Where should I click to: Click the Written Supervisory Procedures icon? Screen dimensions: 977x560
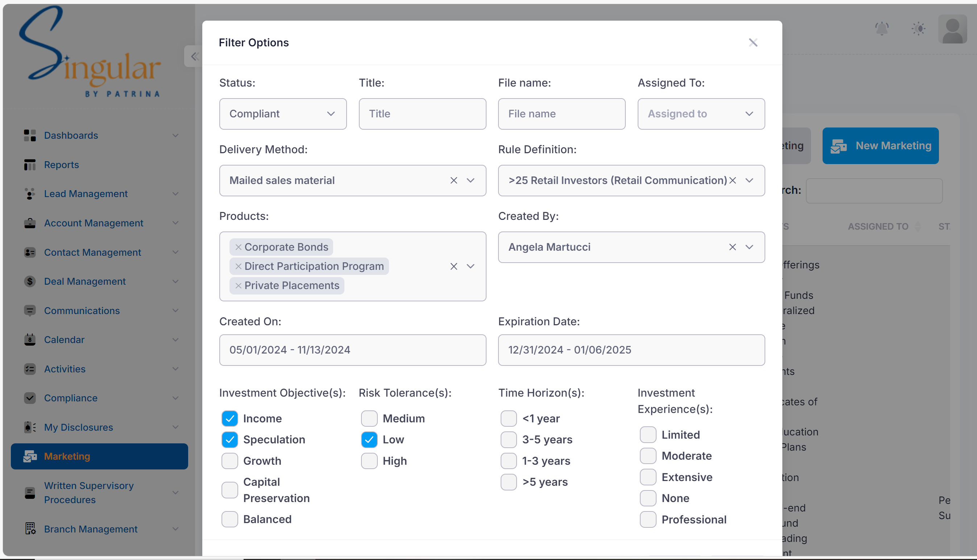30,493
